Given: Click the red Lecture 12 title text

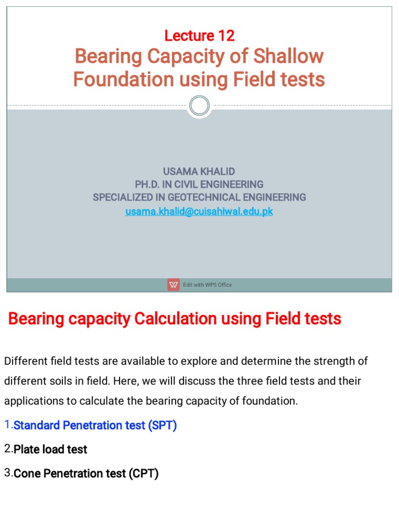Looking at the screenshot, I should pyautogui.click(x=199, y=35).
